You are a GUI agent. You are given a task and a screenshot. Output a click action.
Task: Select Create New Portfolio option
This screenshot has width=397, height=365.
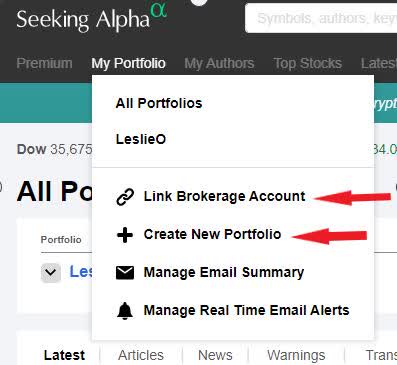coord(212,234)
